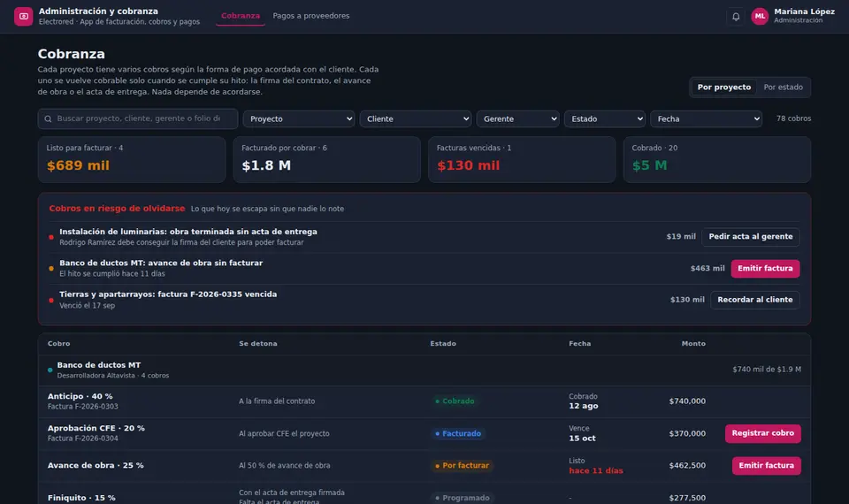Screen dimensions: 849x504
Task: Click the $370,000 amount
Action: 687,433
